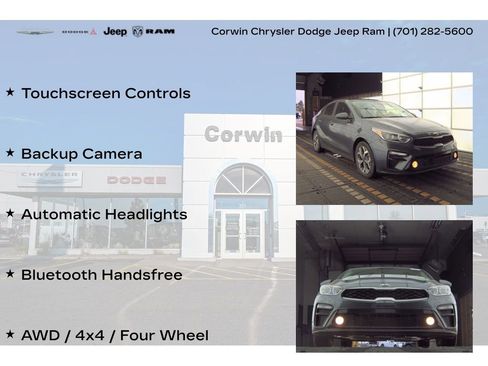Click the Dodge logo in the header
The width and height of the screenshot is (488, 366).
click(79, 32)
